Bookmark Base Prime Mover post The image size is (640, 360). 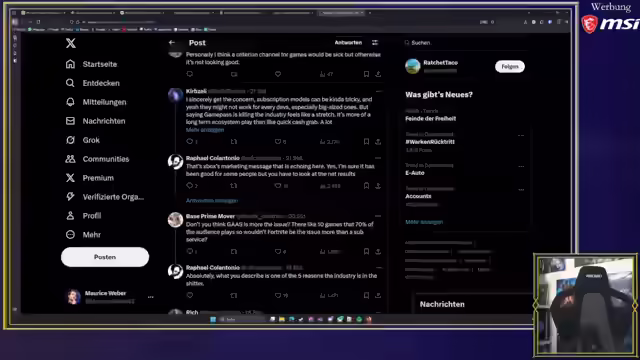pyautogui.click(x=366, y=251)
